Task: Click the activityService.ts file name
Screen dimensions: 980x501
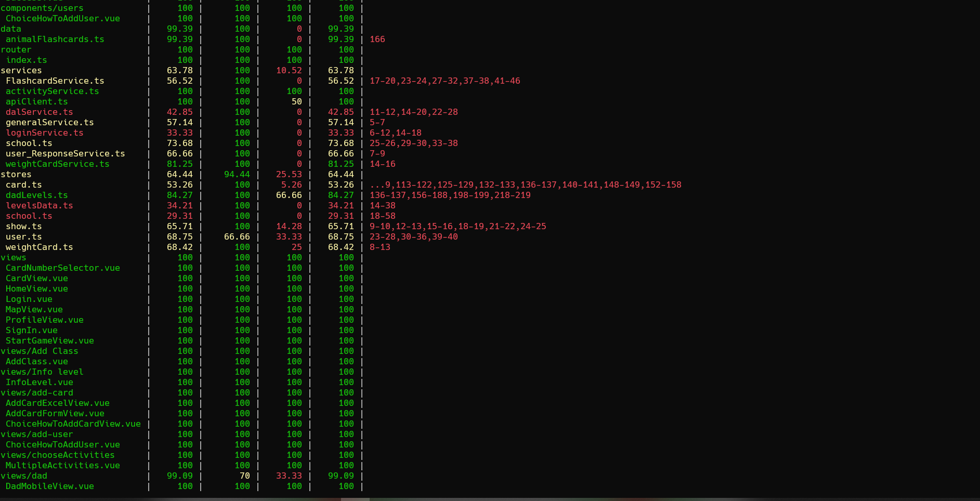Action: pyautogui.click(x=53, y=91)
